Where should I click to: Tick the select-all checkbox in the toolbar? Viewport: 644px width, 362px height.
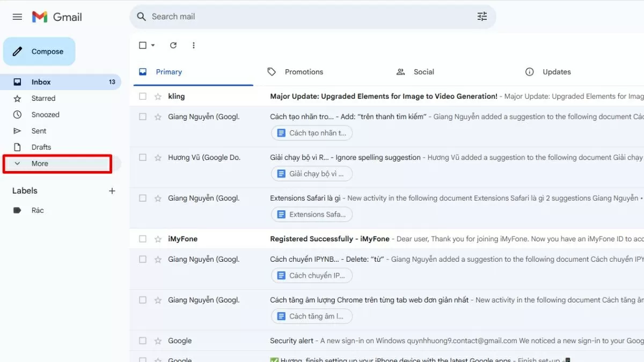click(142, 45)
